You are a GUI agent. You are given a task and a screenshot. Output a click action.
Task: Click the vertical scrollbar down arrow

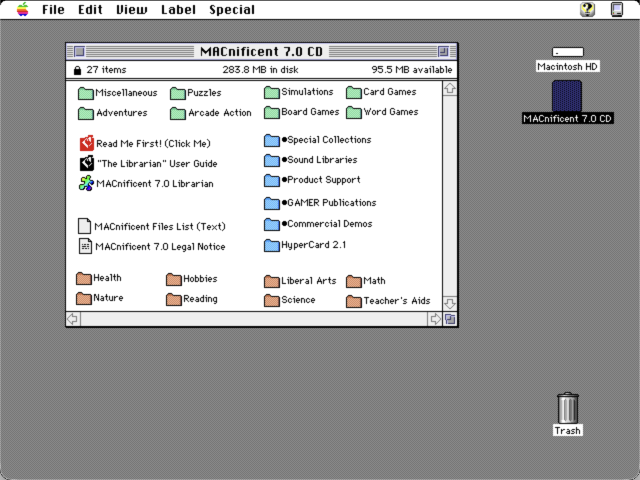[x=449, y=304]
